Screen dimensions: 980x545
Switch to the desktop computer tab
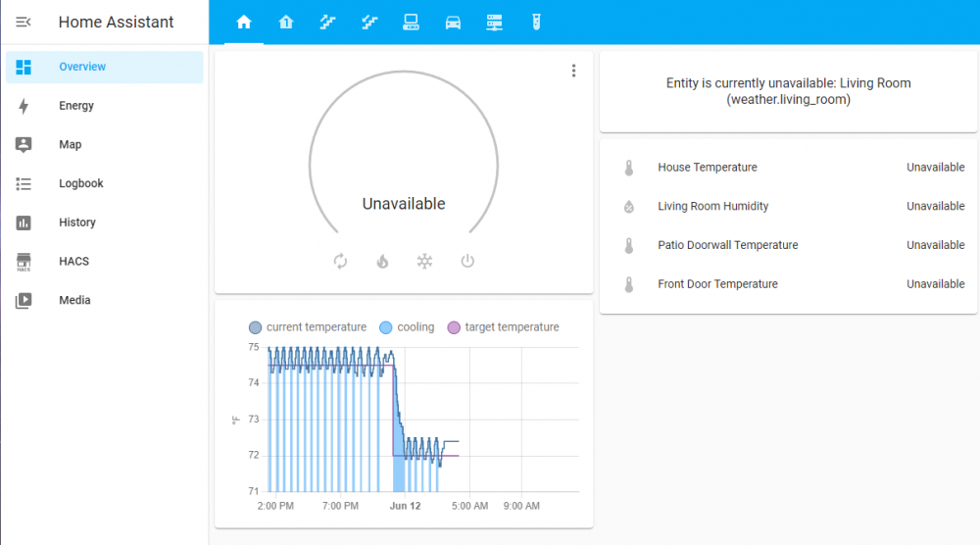[411, 23]
